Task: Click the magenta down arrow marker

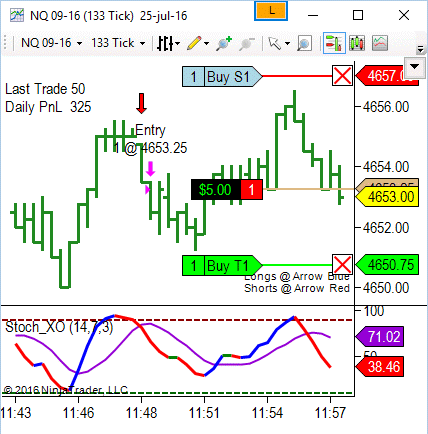Action: click(151, 169)
